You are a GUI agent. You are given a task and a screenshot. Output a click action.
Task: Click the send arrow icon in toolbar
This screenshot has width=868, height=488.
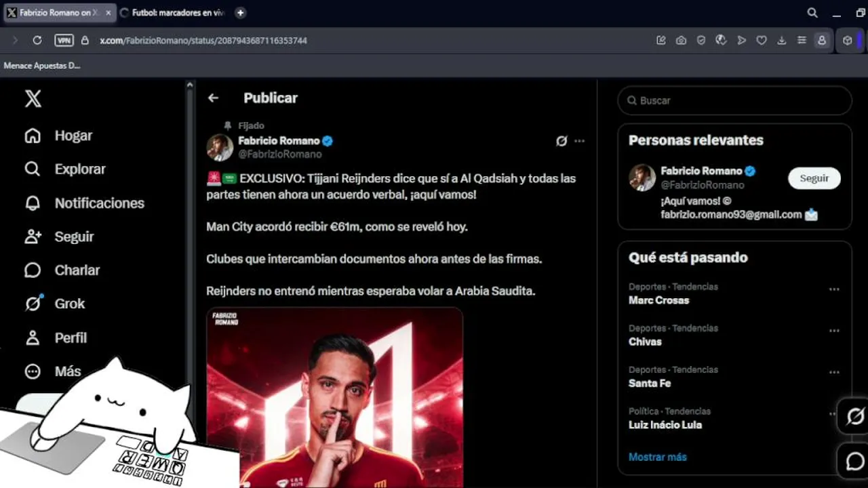coord(741,40)
